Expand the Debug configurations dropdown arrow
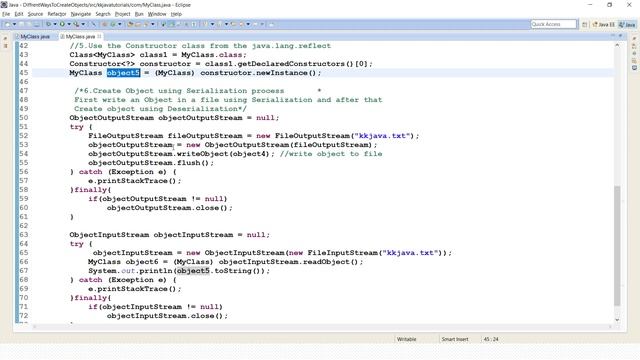This screenshot has height=360, width=640. point(55,24)
